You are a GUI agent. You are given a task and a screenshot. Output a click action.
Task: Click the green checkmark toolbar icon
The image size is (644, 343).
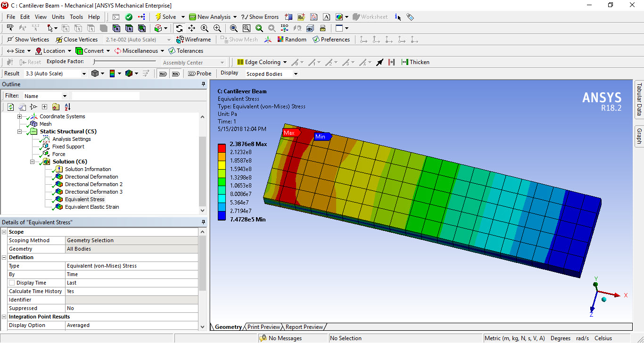(x=129, y=17)
